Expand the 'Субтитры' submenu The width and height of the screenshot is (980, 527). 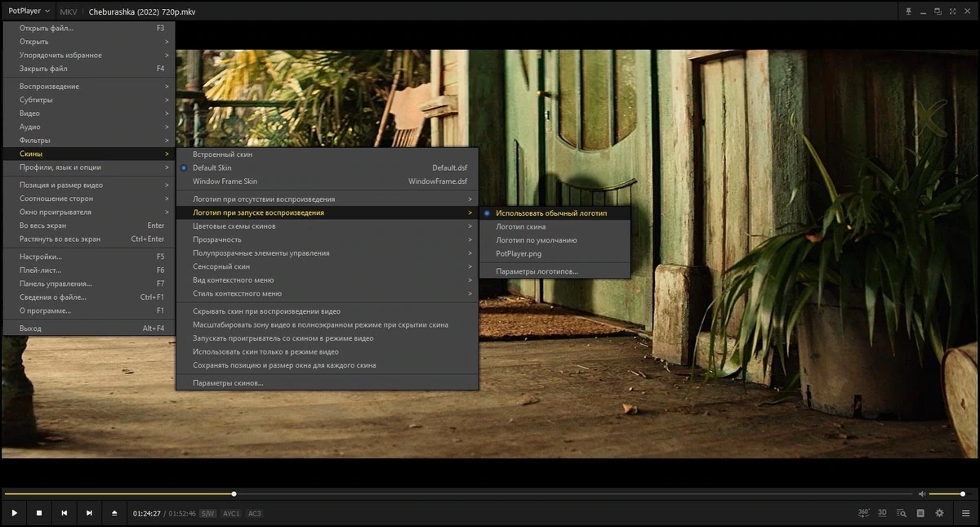[88, 100]
